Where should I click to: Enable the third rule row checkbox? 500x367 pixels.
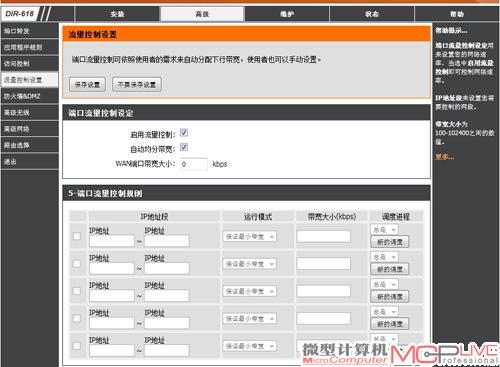click(x=77, y=291)
